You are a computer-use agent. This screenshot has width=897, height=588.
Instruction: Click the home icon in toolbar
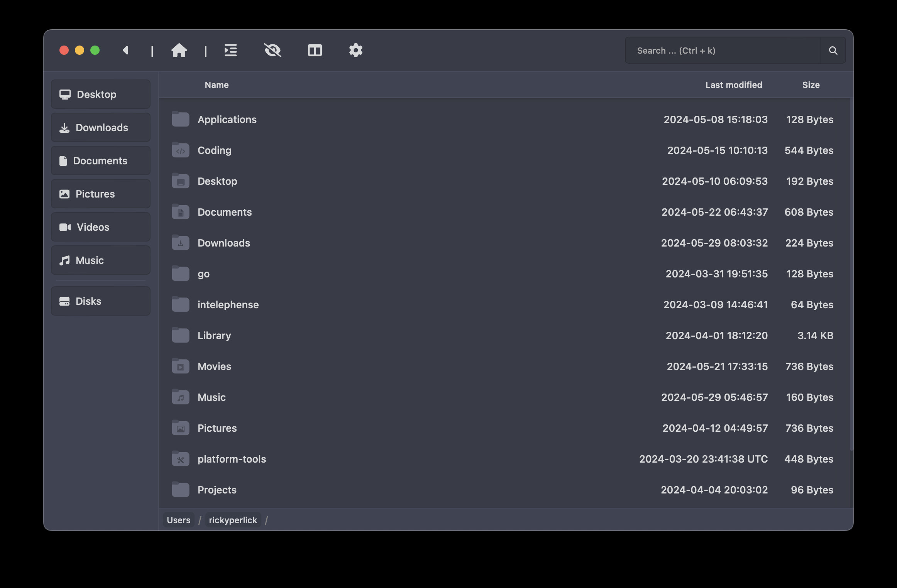[179, 51]
